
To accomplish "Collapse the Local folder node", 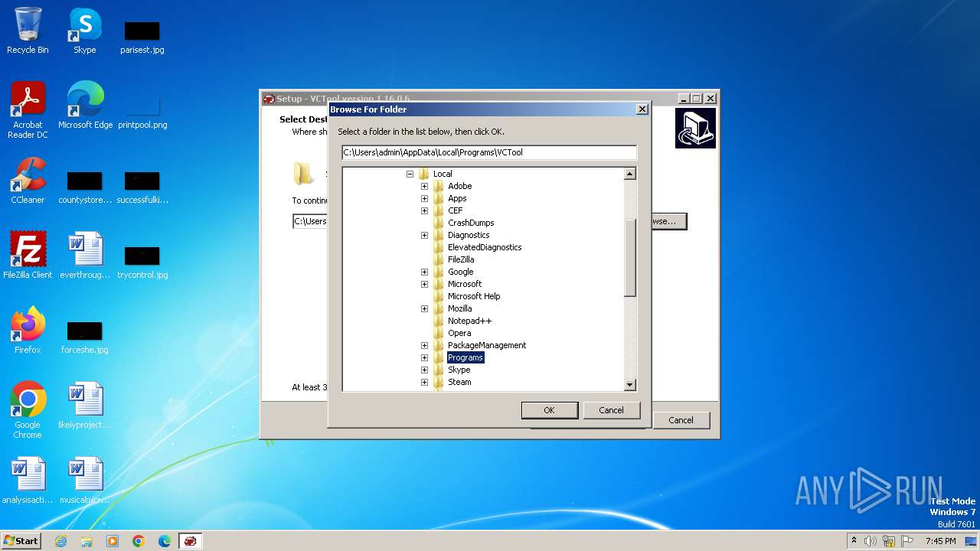I will coord(410,174).
